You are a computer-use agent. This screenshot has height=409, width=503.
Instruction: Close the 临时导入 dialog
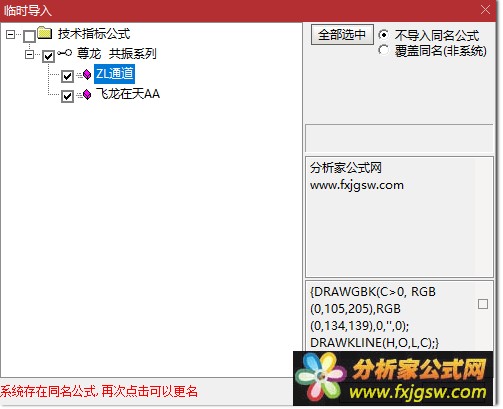pos(485,10)
